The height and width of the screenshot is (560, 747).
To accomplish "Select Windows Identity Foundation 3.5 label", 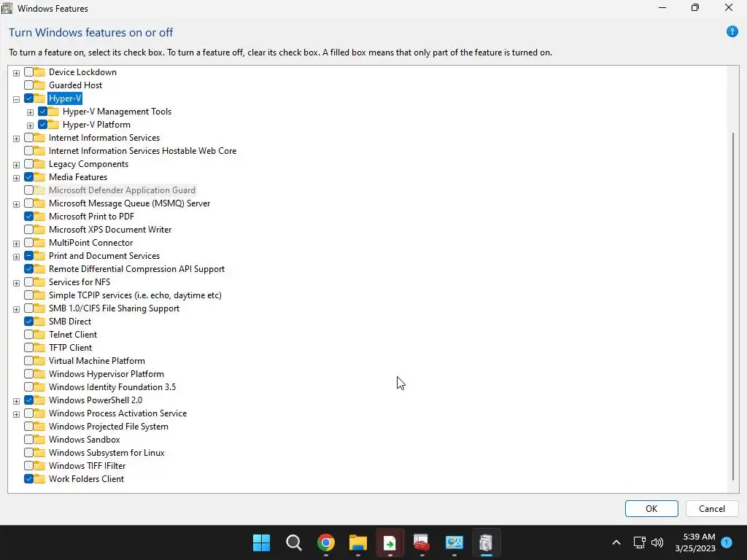I will (112, 386).
